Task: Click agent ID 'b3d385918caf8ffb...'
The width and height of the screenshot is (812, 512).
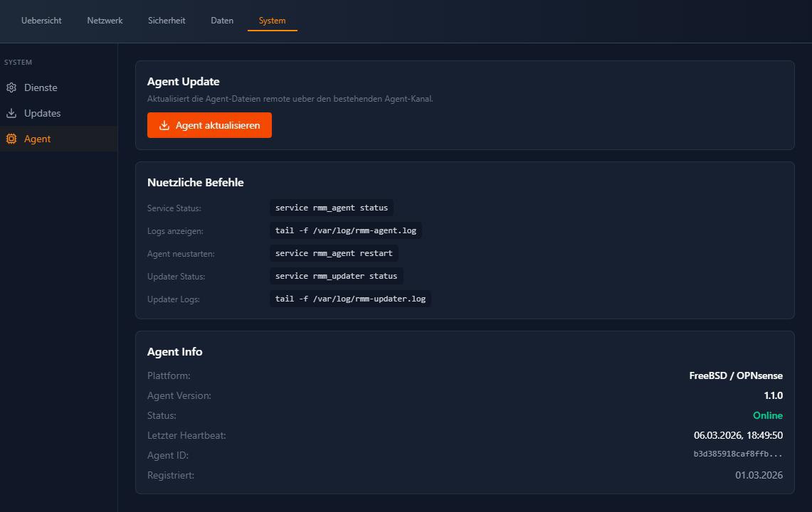Action: (738, 454)
